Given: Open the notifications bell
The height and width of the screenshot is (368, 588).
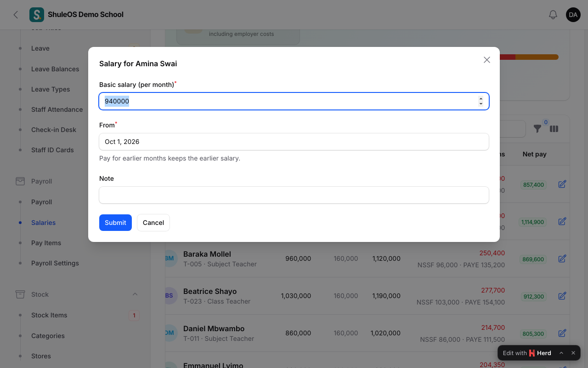Looking at the screenshot, I should click(553, 15).
